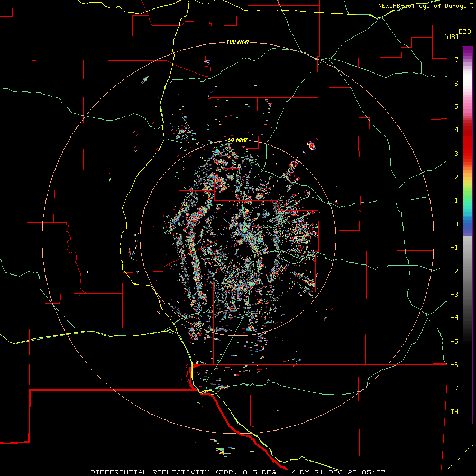Click the 1 value on the color scale
The width and height of the screenshot is (476, 476).
tap(456, 200)
